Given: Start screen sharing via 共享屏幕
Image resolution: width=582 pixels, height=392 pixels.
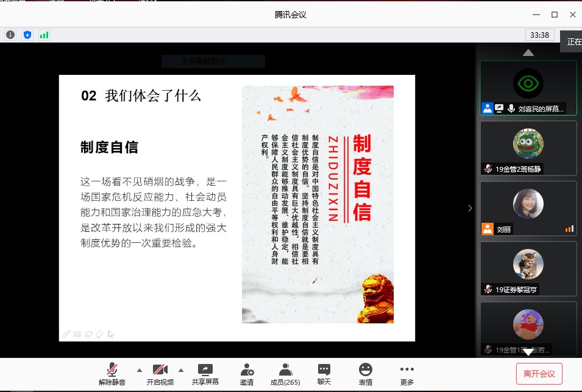Looking at the screenshot, I should point(205,372).
